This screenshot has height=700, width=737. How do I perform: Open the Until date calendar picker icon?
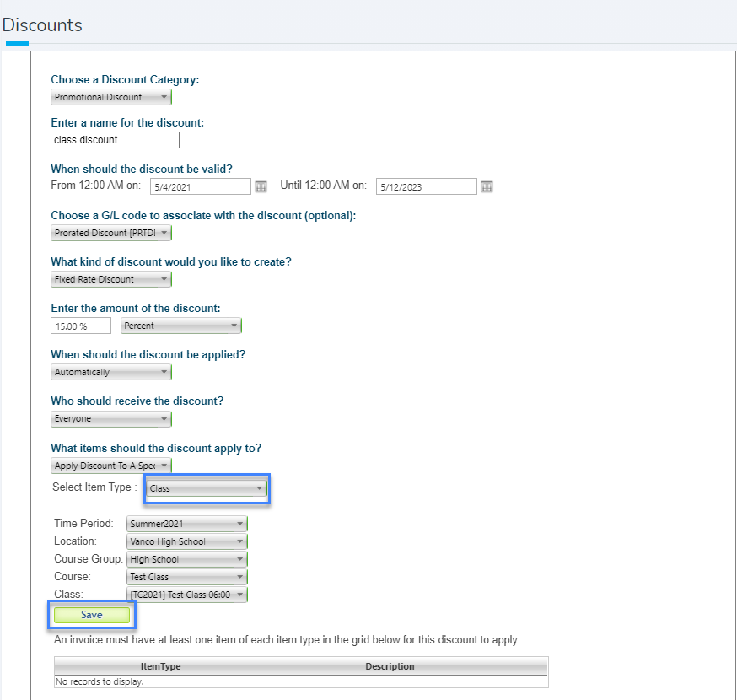pyautogui.click(x=487, y=186)
